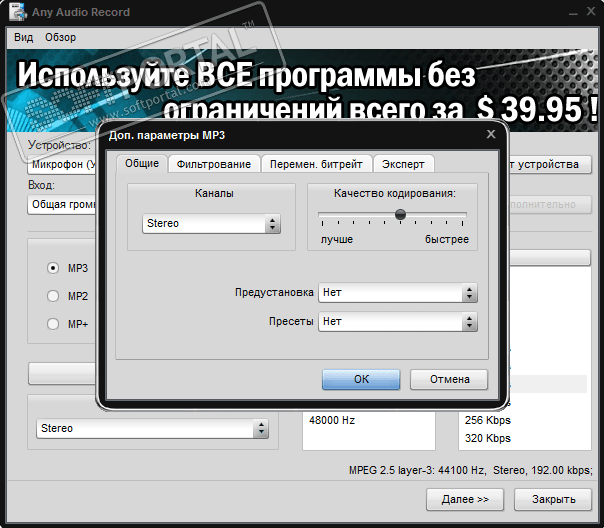Click the MPEG 2.5 layer-3 status text
This screenshot has width=604, height=528.
471,470
